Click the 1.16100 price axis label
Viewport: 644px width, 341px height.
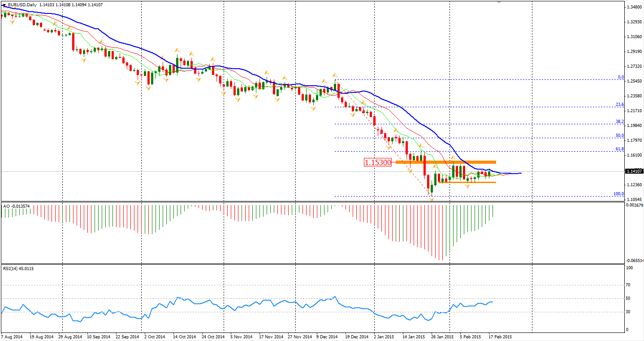tap(634, 155)
